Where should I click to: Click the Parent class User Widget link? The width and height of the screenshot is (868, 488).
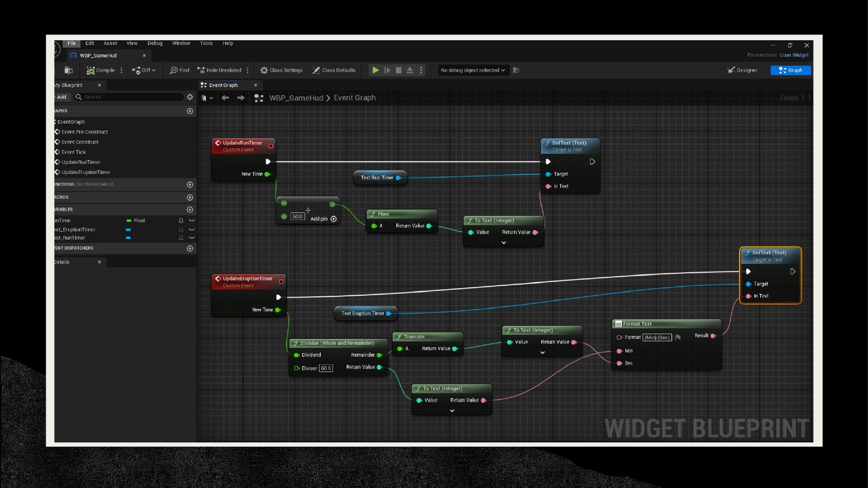point(794,55)
